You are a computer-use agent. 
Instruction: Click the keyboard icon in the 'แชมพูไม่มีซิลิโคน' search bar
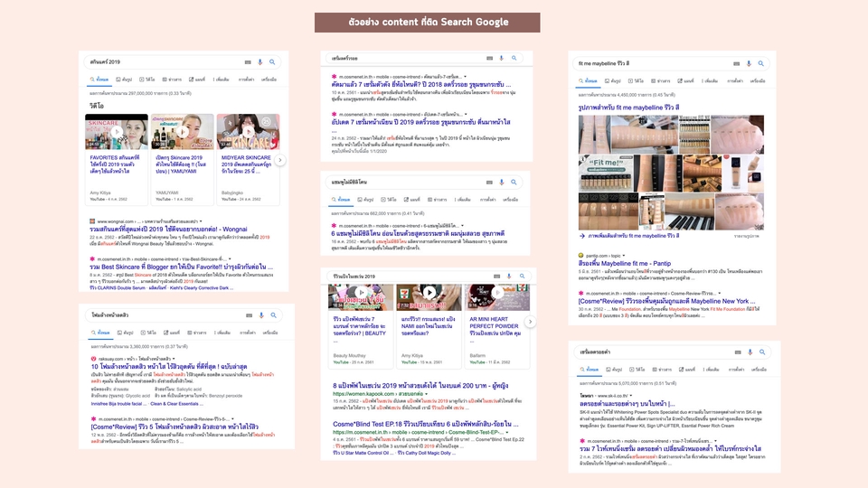[x=489, y=182]
